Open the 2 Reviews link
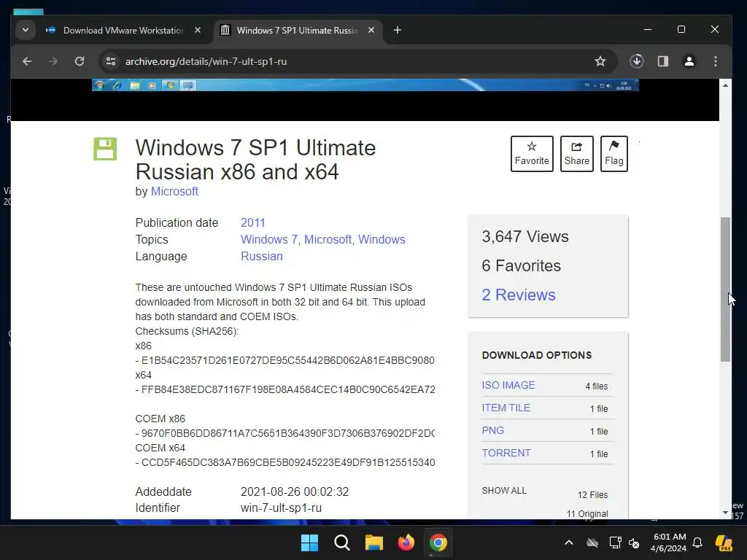This screenshot has width=747, height=560. click(x=519, y=295)
